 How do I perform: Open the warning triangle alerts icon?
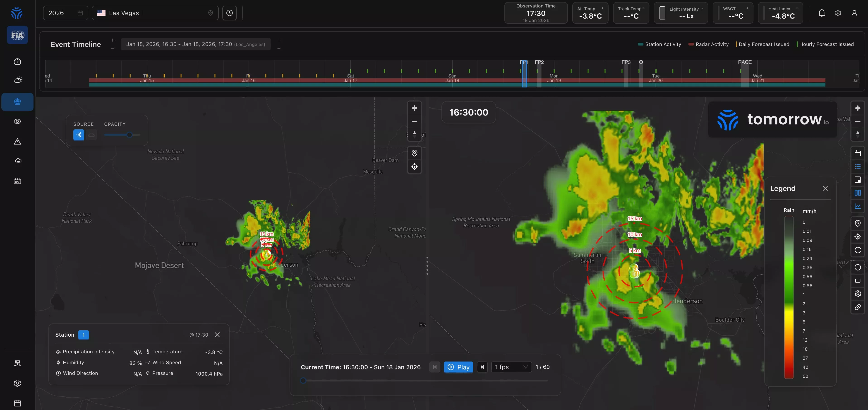click(17, 142)
